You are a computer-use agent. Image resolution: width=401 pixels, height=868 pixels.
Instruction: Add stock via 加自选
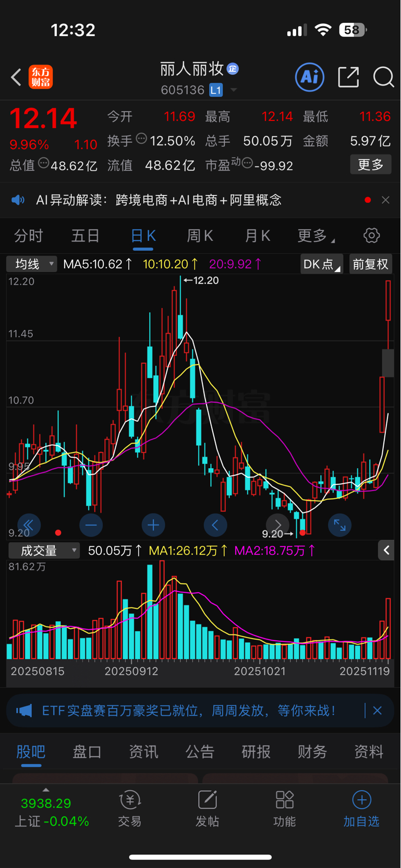pos(361,809)
